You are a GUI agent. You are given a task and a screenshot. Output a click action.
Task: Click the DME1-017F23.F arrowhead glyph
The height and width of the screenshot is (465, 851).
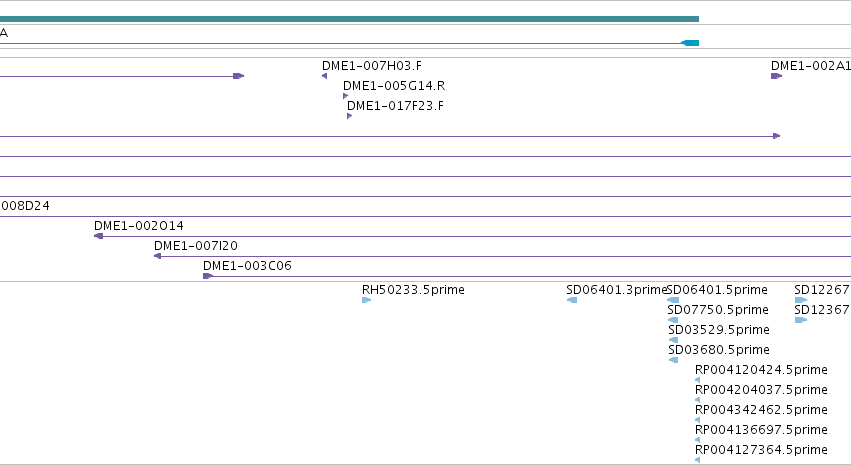click(x=350, y=116)
